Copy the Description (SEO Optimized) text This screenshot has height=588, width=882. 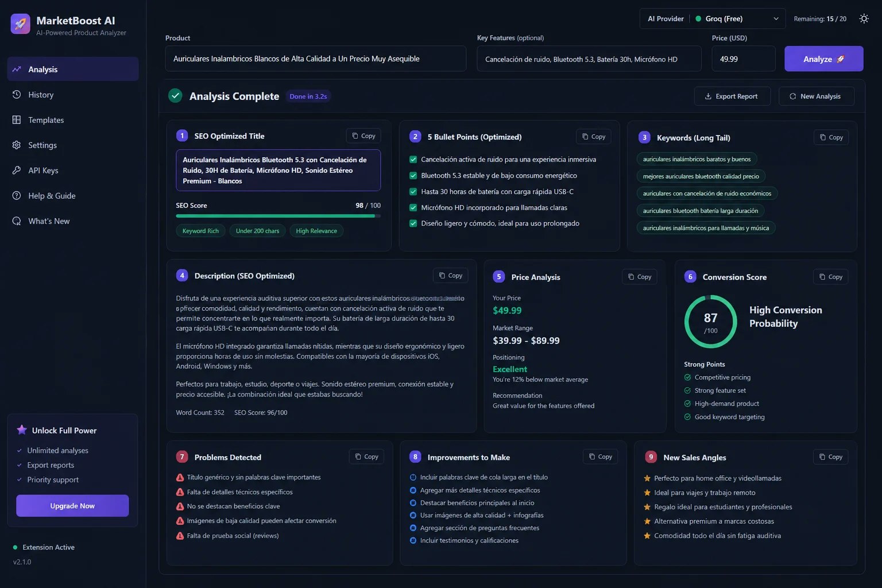(x=451, y=276)
